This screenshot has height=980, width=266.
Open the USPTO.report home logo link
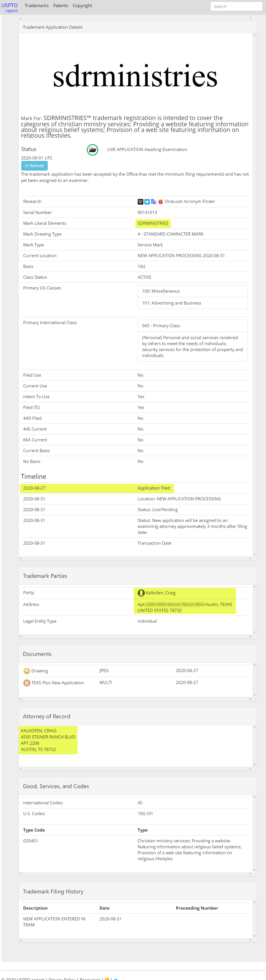pos(10,8)
